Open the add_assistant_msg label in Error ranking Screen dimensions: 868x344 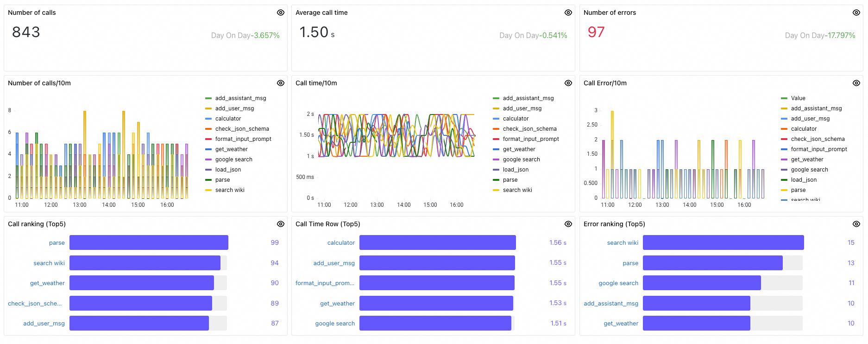point(611,303)
